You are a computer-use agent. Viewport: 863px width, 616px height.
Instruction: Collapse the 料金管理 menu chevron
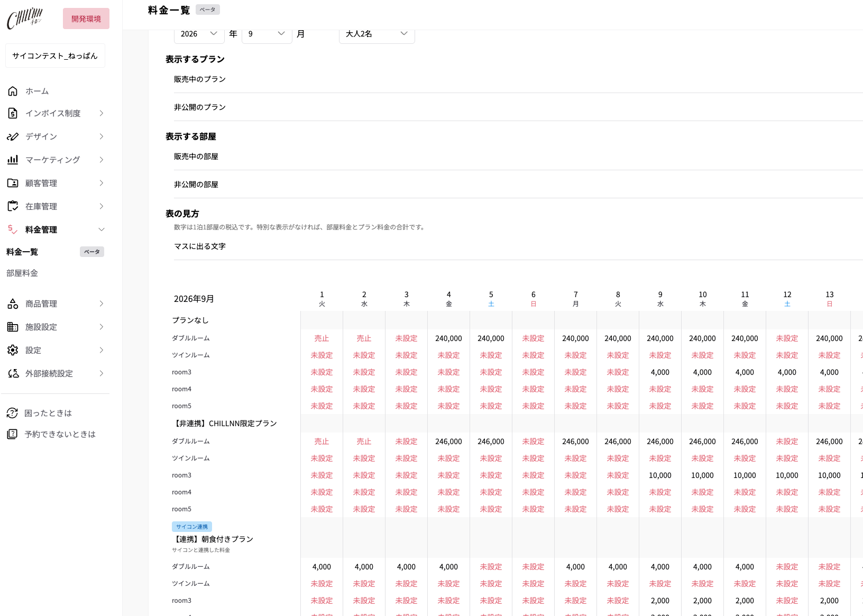pos(102,229)
